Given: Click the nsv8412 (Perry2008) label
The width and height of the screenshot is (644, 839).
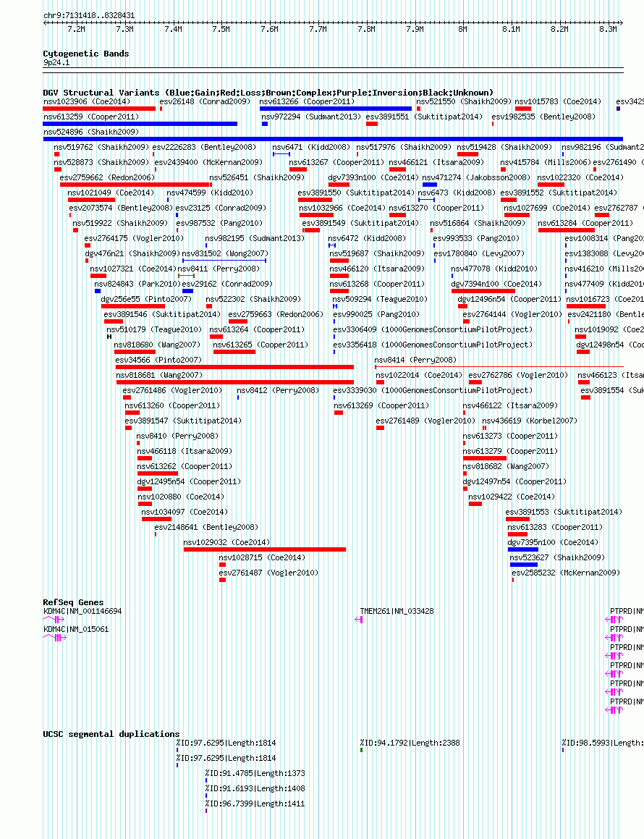Looking at the screenshot, I should point(278,390).
